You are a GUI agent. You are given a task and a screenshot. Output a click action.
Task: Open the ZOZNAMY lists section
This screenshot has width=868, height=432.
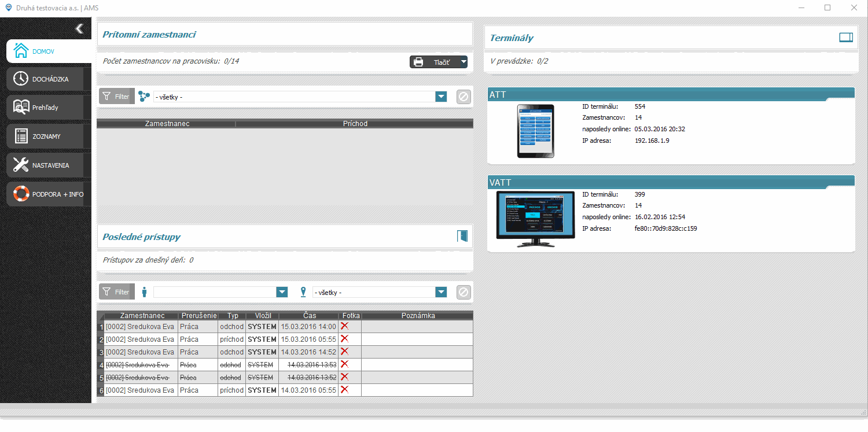49,136
